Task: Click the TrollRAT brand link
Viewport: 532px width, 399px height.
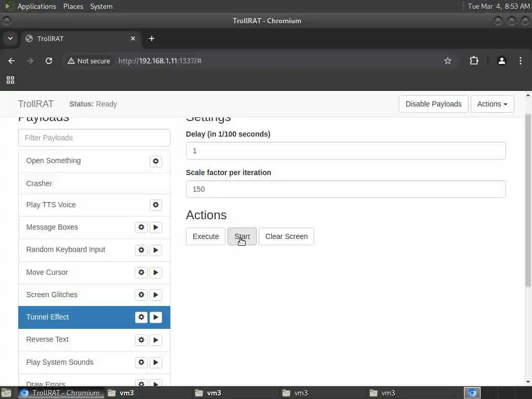Action: tap(36, 104)
